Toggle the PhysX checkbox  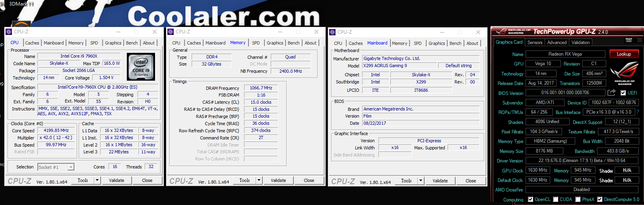[578, 199]
